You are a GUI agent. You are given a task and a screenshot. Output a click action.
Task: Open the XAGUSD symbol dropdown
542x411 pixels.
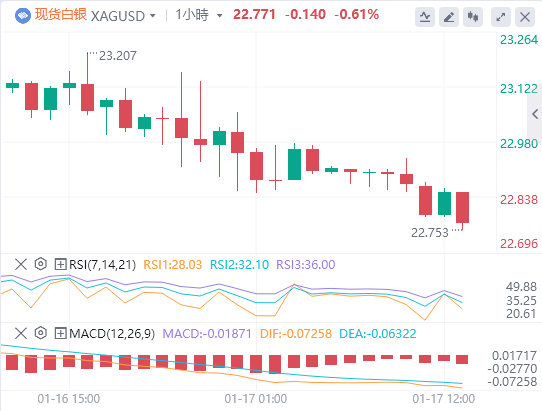(x=123, y=16)
